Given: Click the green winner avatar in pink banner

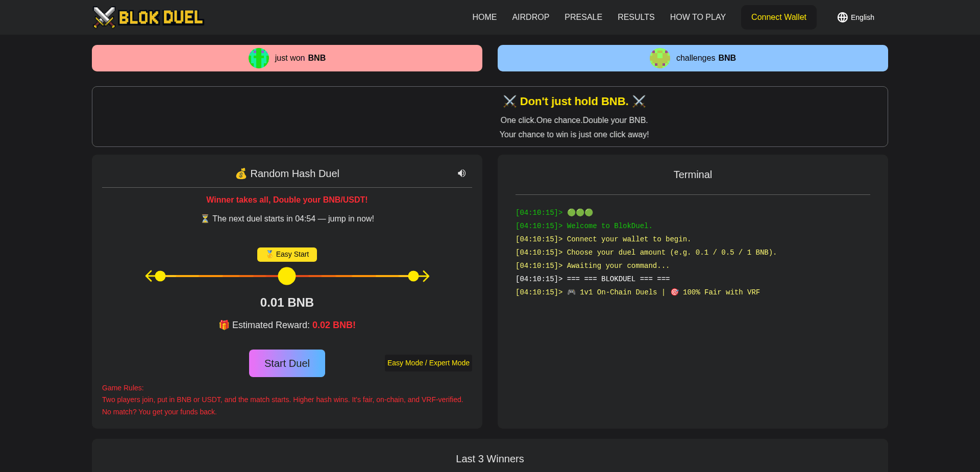Looking at the screenshot, I should pos(259,58).
